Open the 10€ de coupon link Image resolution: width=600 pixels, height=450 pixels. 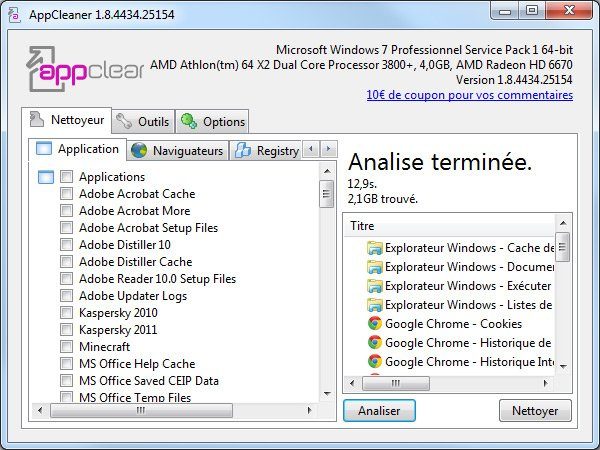[x=470, y=95]
